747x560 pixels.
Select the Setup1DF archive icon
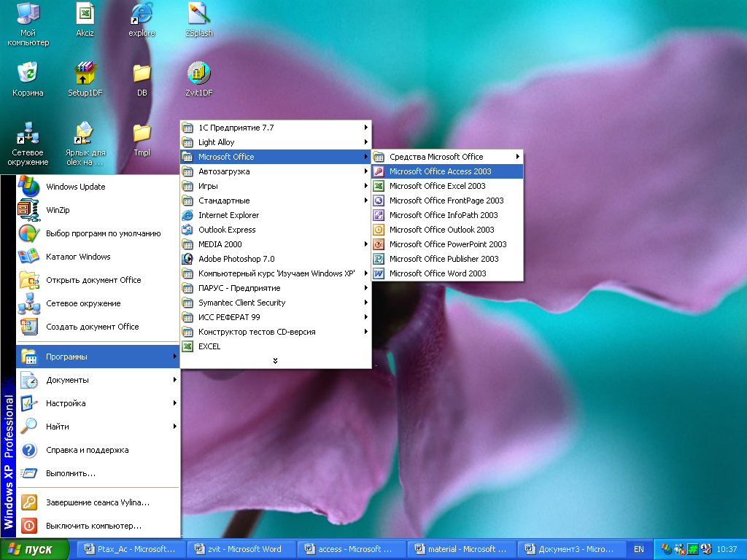[x=85, y=79]
